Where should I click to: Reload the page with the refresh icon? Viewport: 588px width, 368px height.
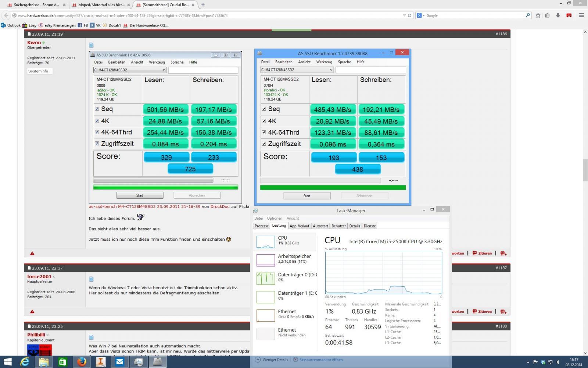pyautogui.click(x=409, y=15)
